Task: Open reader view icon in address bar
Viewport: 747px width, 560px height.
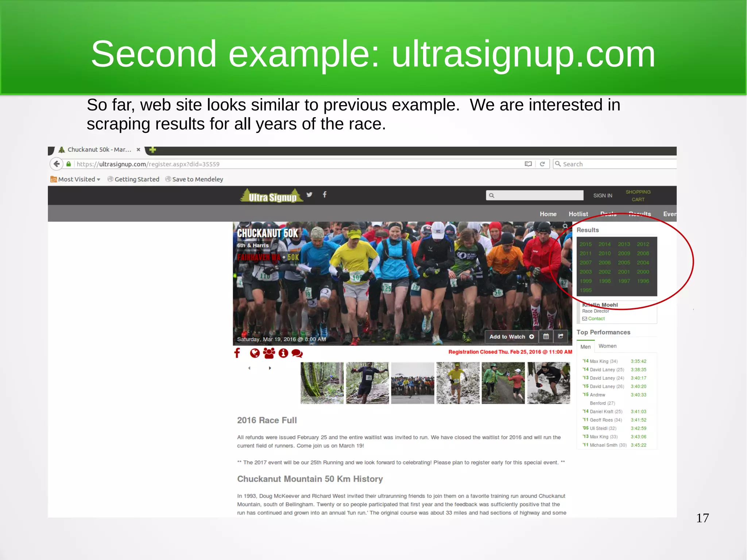Action: click(x=528, y=164)
